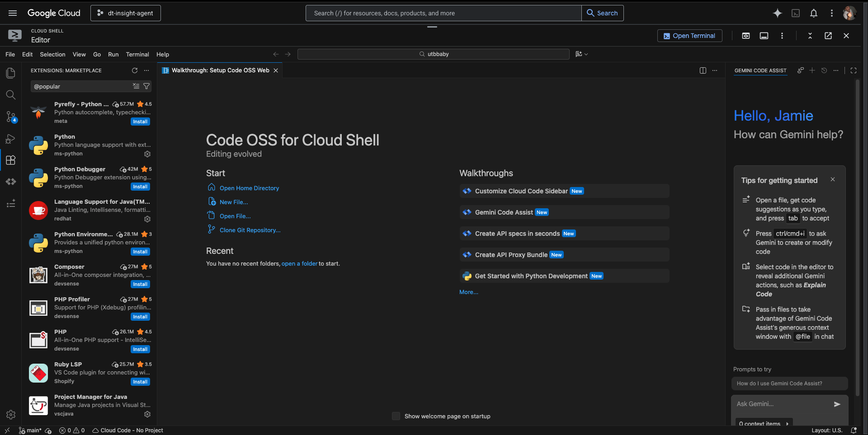This screenshot has width=868, height=435.
Task: Collapse Cloud Shell panel chevrons
Action: tap(810, 36)
